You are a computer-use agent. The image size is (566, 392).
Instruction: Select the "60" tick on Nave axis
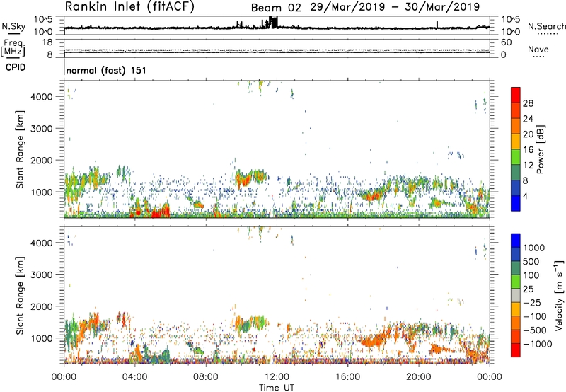coord(506,42)
